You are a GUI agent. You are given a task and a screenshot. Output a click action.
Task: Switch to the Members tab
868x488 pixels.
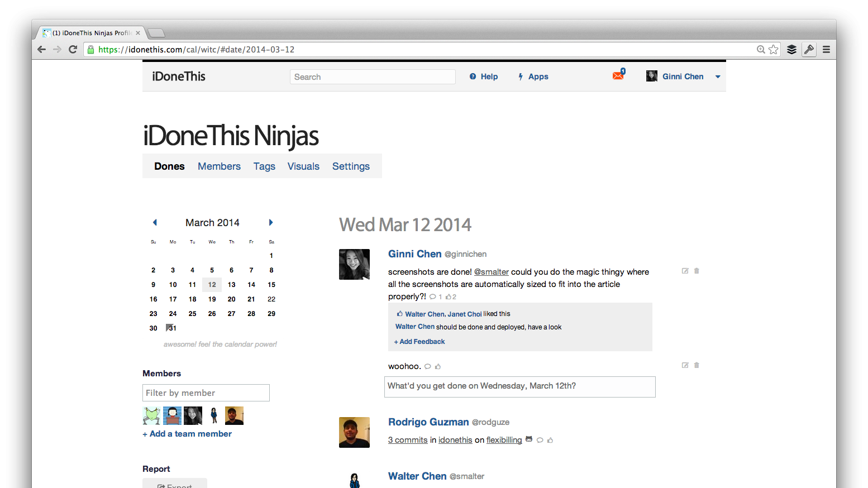[219, 166]
